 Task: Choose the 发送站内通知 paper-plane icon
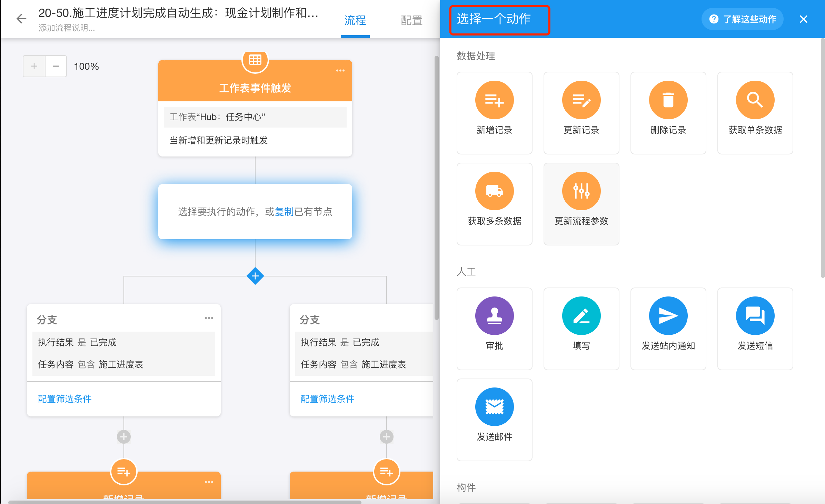[668, 316]
